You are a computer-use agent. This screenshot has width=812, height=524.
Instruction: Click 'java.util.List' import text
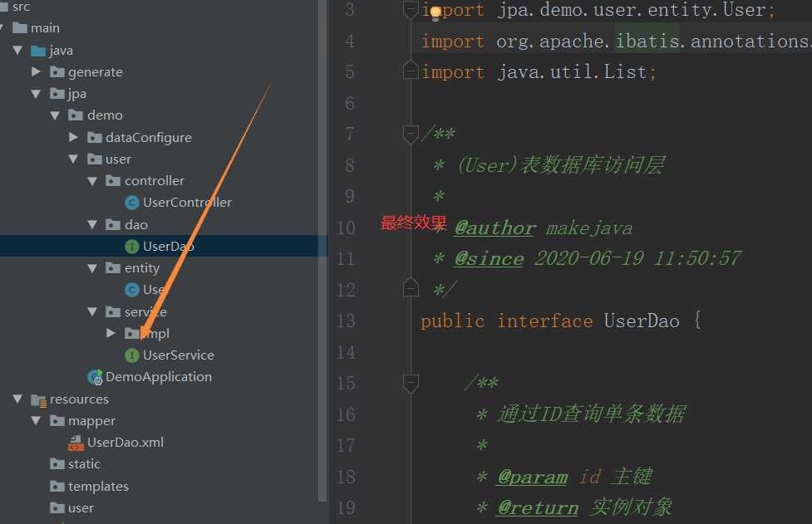coord(572,72)
